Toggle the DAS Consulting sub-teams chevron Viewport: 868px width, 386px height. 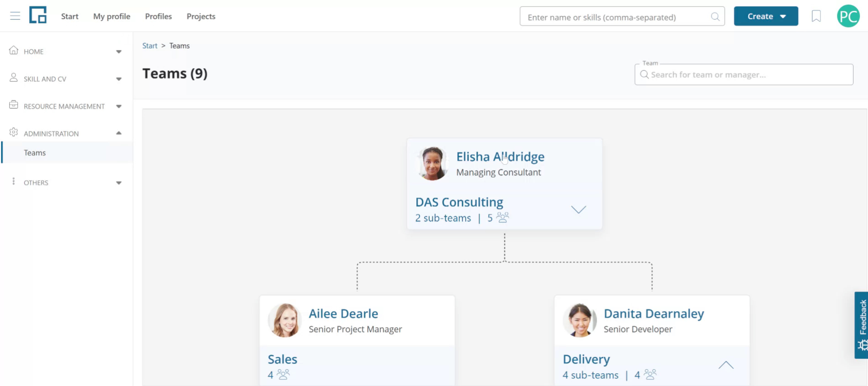(578, 209)
